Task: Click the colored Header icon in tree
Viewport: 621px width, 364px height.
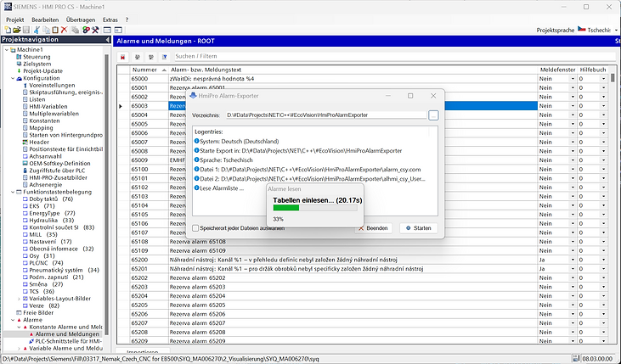Action: [25, 143]
